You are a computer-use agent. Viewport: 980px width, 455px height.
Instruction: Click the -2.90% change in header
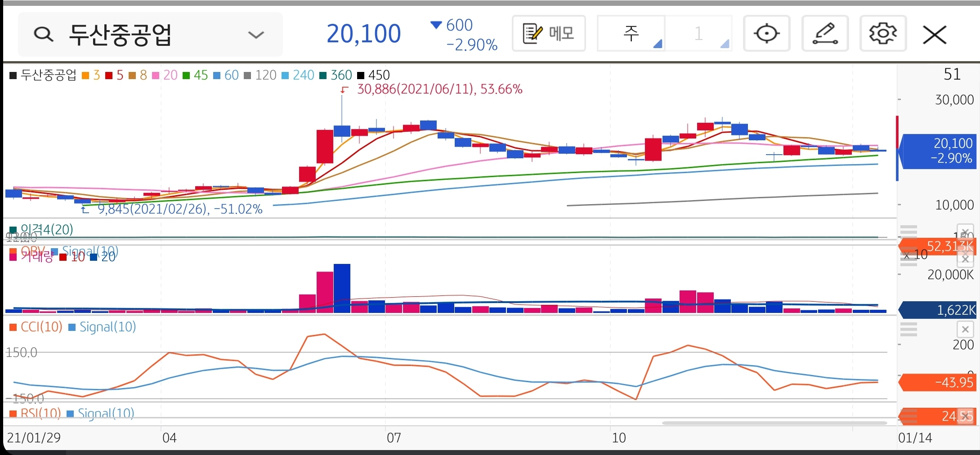(x=472, y=45)
